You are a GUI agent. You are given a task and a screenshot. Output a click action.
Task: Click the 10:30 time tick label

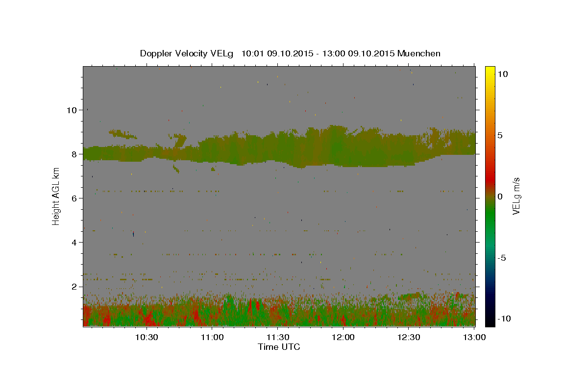click(147, 338)
